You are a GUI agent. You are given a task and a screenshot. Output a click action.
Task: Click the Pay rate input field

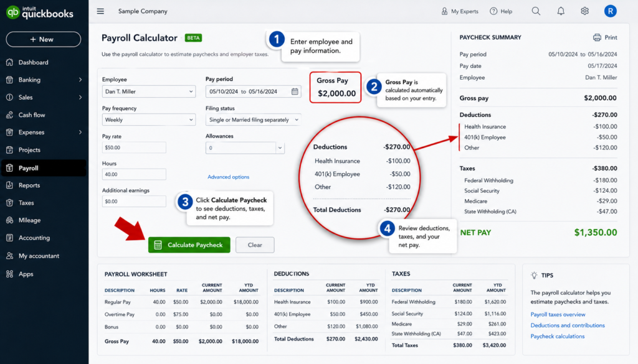(134, 147)
